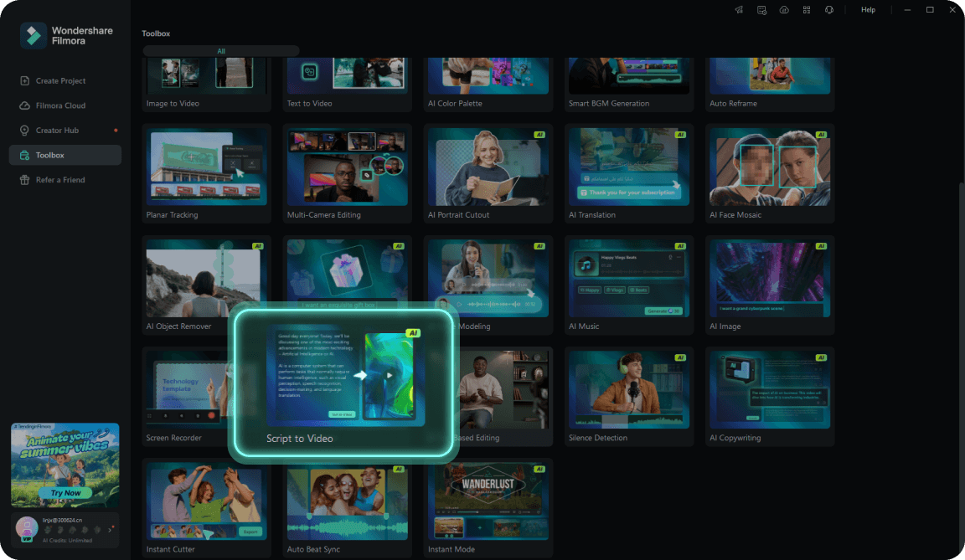Open the AI Copywriting tool
Viewport: 965px width, 560px height.
click(x=770, y=397)
